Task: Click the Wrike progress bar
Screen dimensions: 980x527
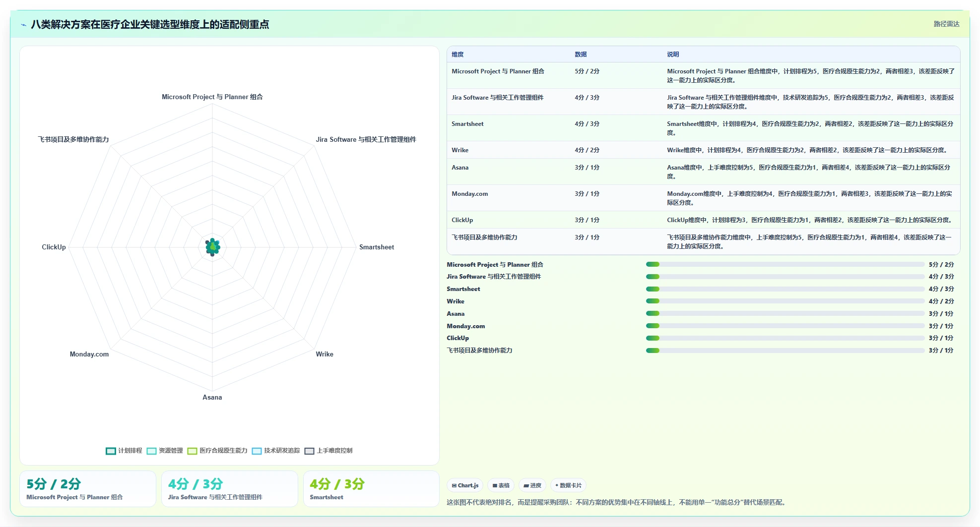Action: 785,301
